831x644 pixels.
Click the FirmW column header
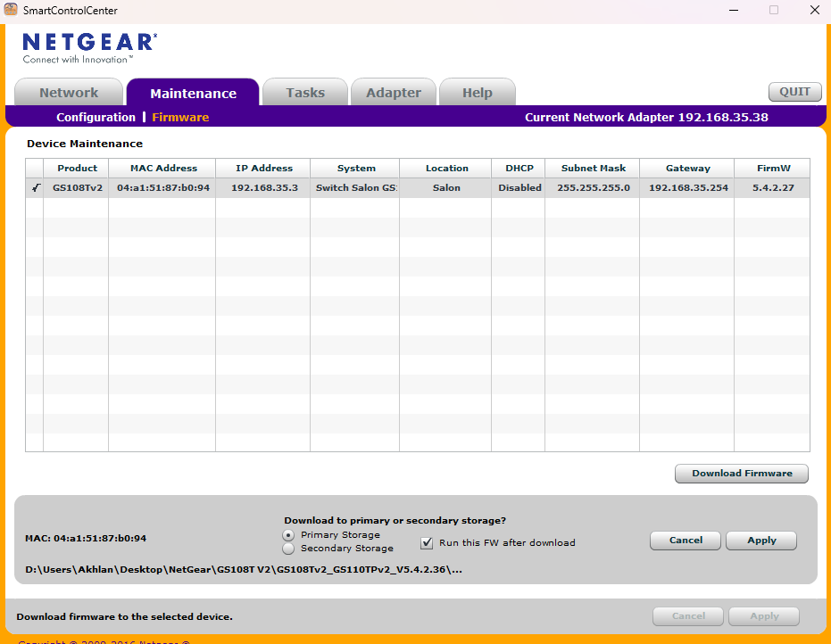pos(773,168)
